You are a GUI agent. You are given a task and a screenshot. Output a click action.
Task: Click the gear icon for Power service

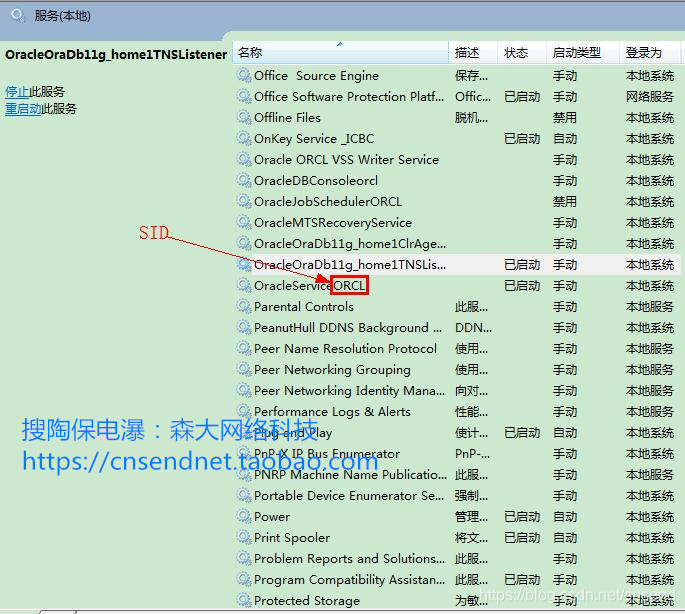pos(243,517)
